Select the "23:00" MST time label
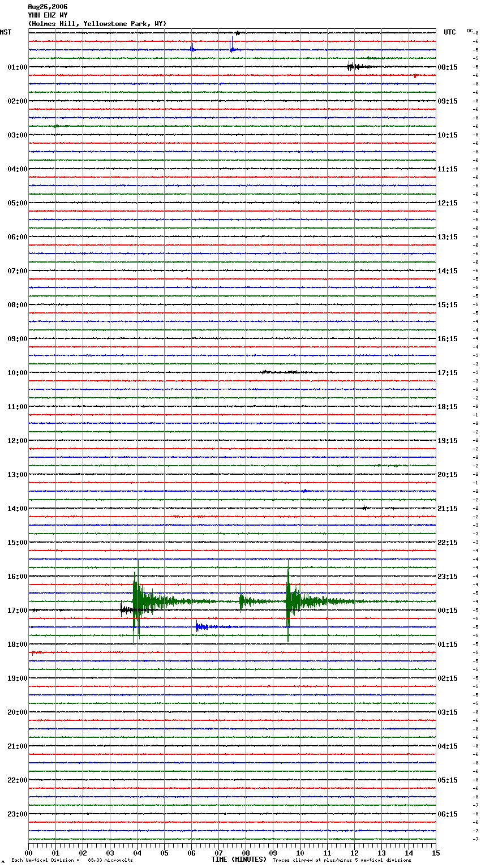Screen dimensions: 481x868 (18, 814)
